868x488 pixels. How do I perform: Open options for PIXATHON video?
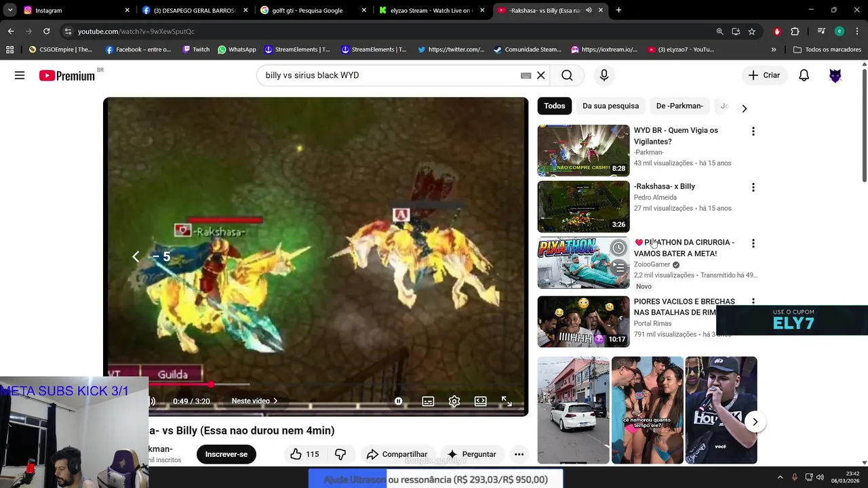click(x=753, y=243)
